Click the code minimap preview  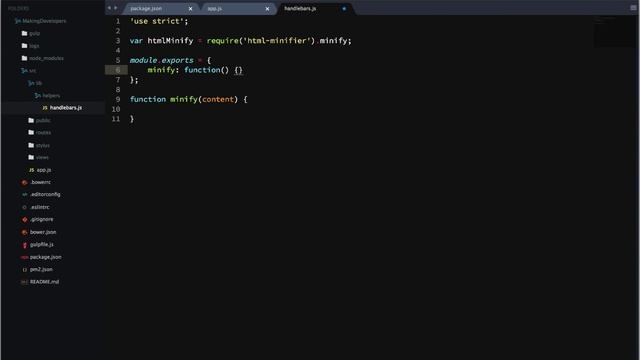613,31
